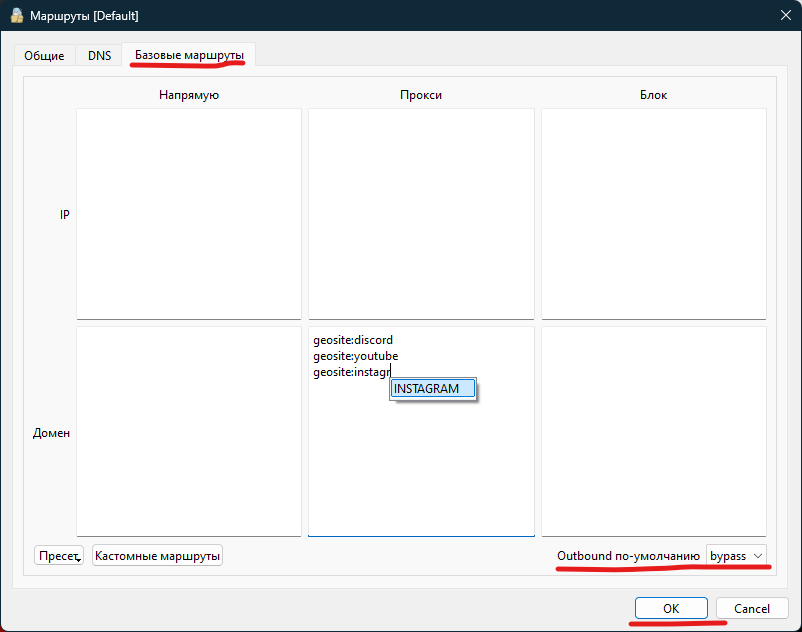Click inside the Блок Домен text box

pyautogui.click(x=654, y=431)
